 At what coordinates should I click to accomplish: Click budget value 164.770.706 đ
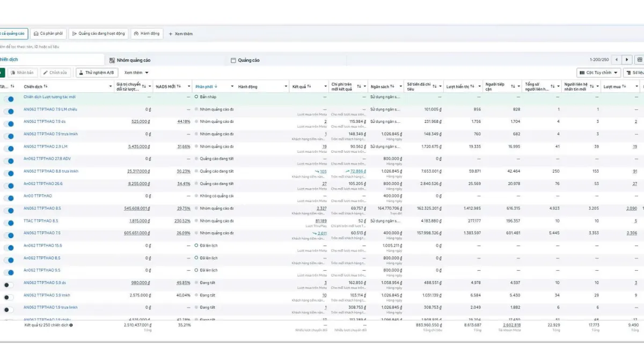click(390, 208)
